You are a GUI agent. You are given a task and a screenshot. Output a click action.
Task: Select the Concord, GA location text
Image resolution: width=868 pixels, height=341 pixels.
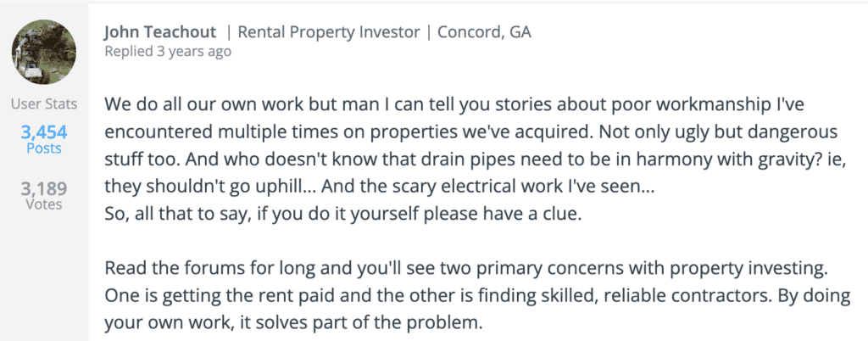(483, 32)
